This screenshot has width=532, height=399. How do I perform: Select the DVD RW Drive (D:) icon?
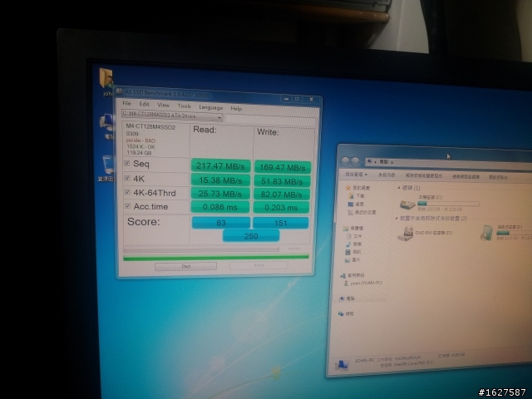point(406,234)
